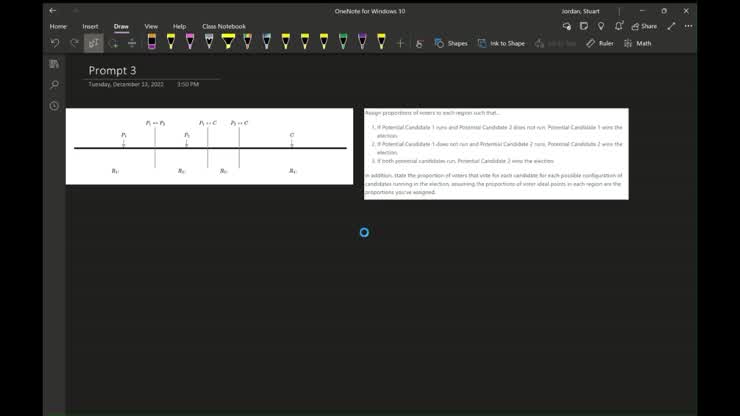Image resolution: width=740 pixels, height=416 pixels.
Task: Toggle draw with touch mode
Action: tap(419, 43)
